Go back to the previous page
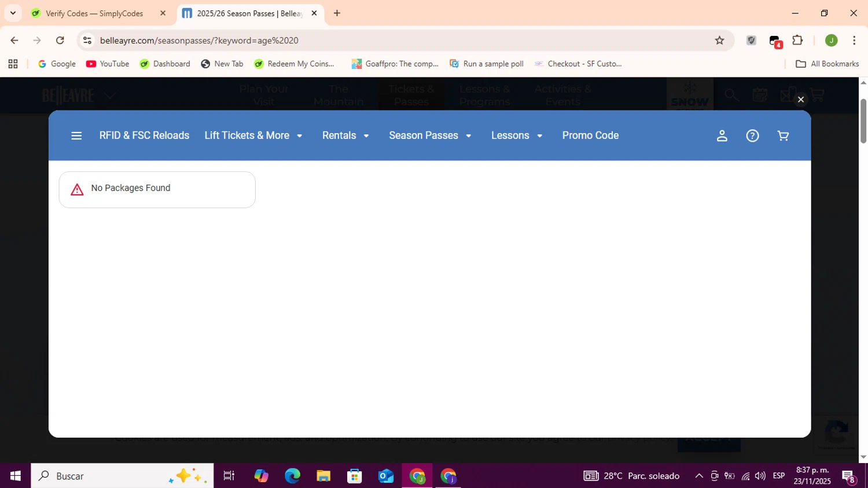 [x=14, y=41]
